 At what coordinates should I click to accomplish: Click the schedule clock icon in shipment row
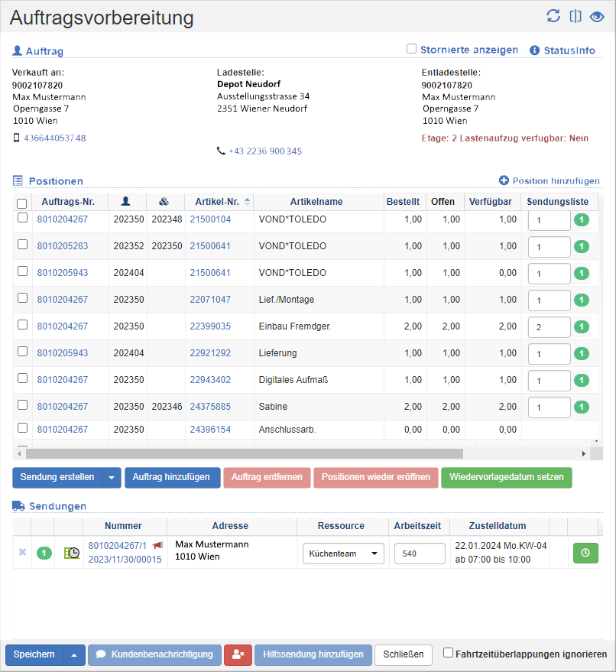click(72, 553)
